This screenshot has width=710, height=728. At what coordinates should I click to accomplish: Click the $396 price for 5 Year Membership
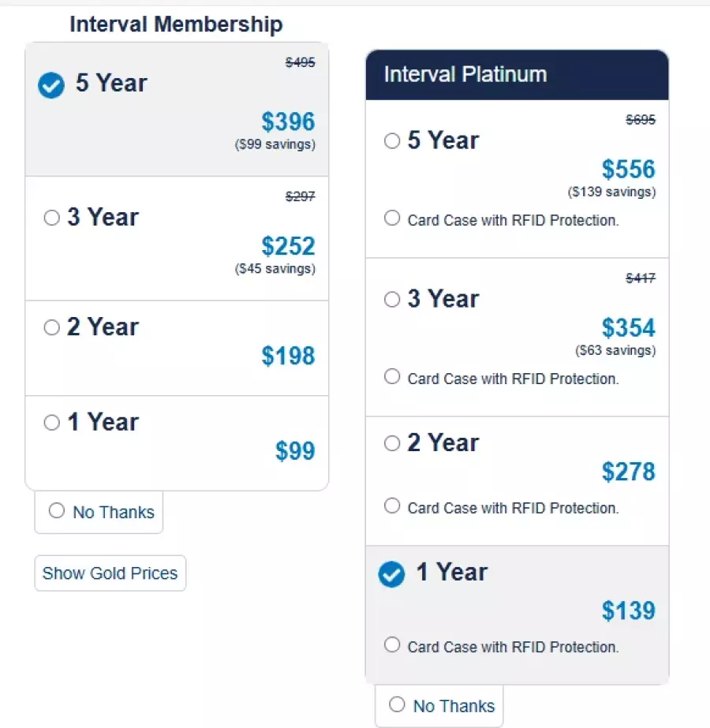click(x=288, y=122)
